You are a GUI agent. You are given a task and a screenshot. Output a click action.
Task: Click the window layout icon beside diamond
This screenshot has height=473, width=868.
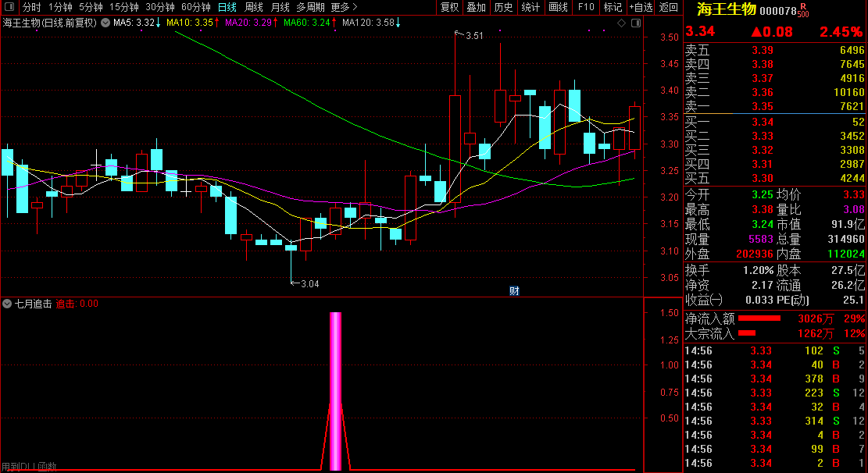point(634,23)
